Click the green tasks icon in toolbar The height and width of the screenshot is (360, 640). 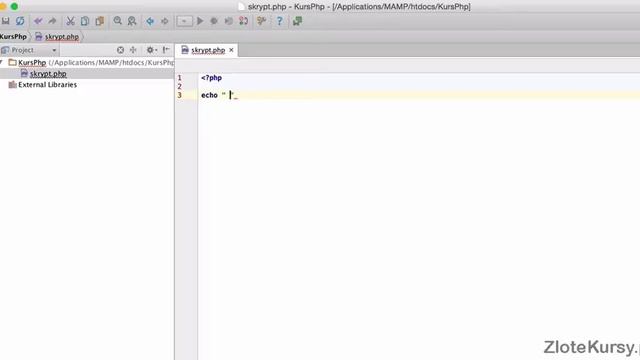click(298, 21)
